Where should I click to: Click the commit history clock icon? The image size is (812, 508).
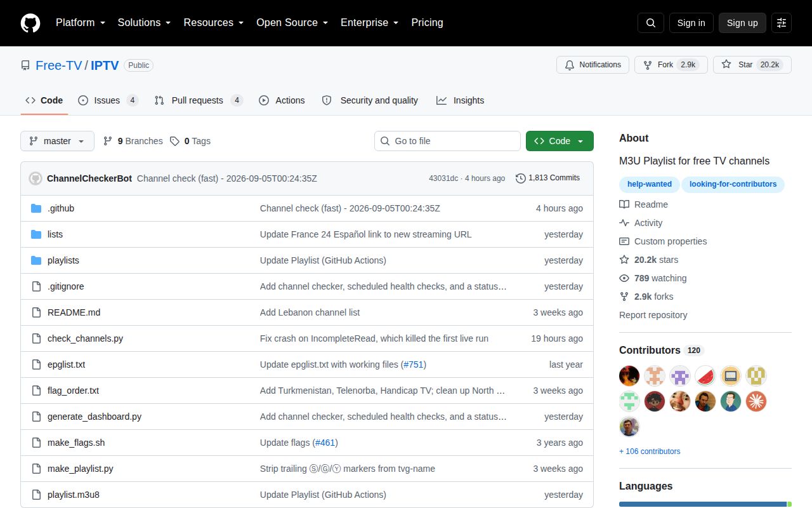click(x=521, y=178)
